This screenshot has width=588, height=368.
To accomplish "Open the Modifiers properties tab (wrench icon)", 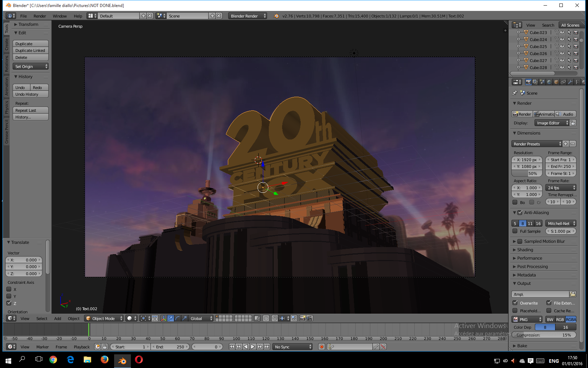I will pyautogui.click(x=570, y=82).
